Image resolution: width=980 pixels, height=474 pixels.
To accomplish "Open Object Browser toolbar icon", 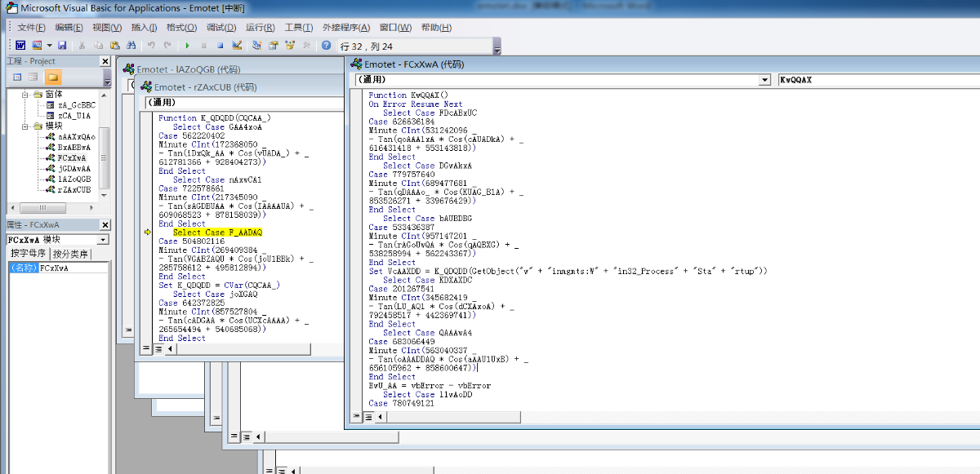I will [290, 46].
